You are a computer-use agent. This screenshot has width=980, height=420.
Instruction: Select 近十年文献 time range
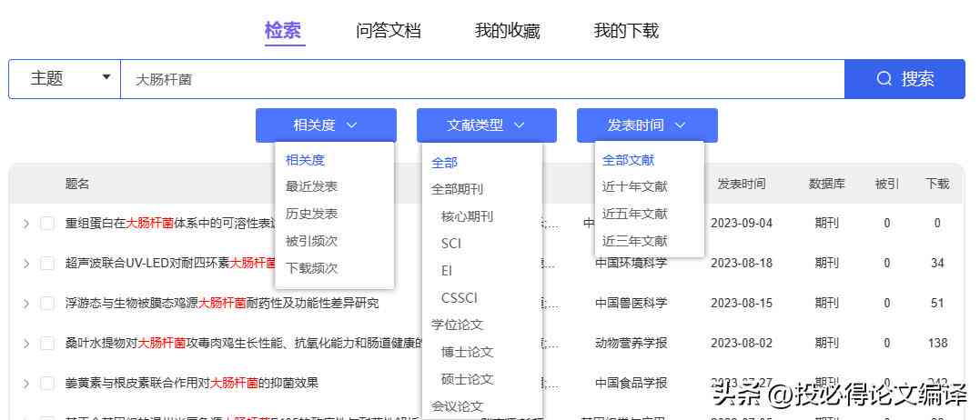click(x=634, y=186)
